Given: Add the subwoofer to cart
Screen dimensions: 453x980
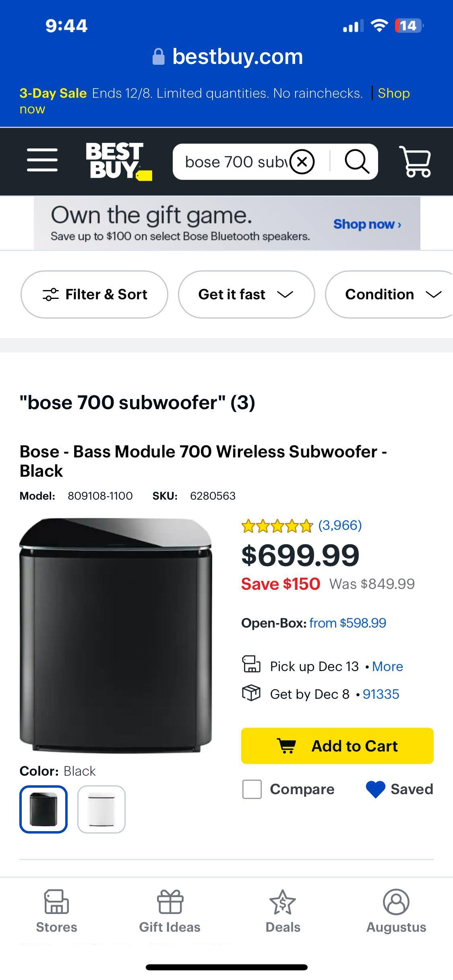Looking at the screenshot, I should 337,745.
